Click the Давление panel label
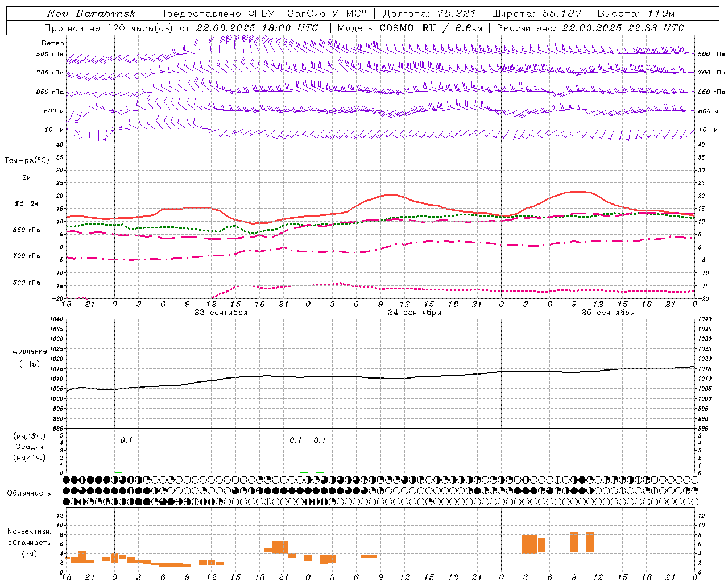This screenshot has width=728, height=582. (30, 351)
